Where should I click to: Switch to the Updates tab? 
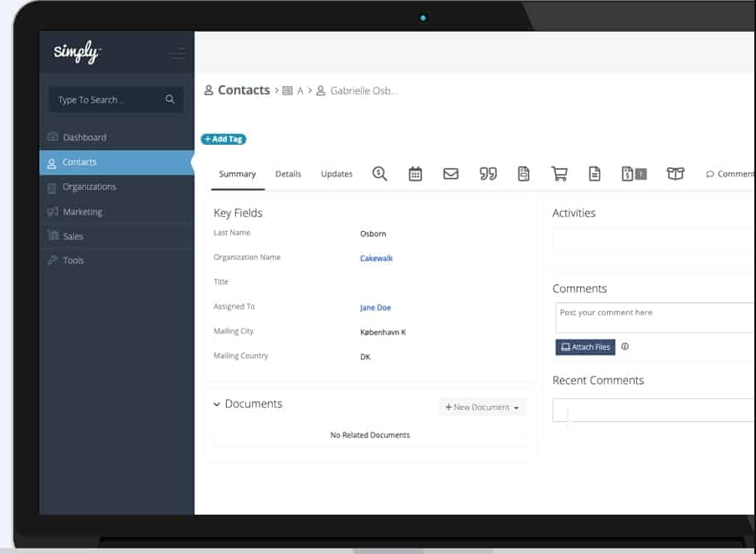click(337, 174)
